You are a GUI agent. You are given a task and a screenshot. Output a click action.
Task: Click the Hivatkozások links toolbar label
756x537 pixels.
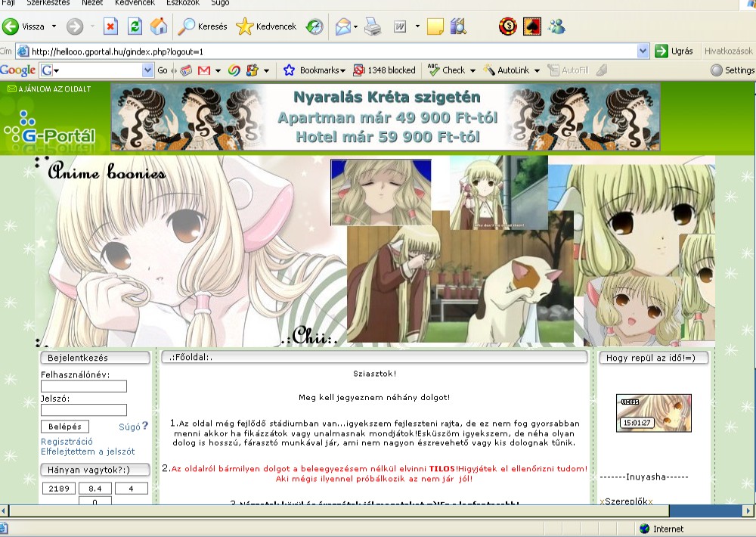tap(728, 51)
